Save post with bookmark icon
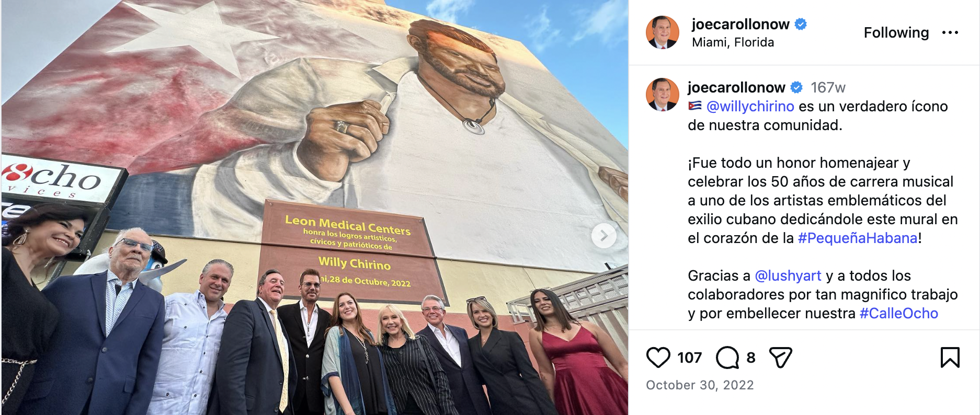This screenshot has height=415, width=980. pos(950,358)
